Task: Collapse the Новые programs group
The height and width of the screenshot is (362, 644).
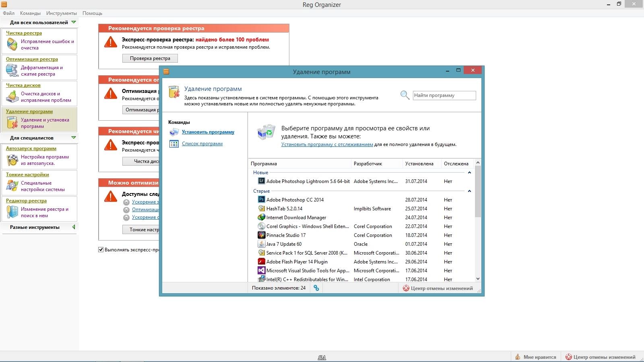Action: tap(469, 173)
